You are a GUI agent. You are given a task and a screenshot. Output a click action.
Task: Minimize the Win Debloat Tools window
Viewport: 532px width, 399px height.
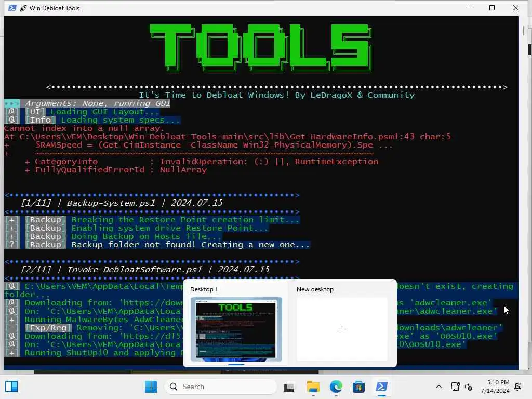point(469,8)
